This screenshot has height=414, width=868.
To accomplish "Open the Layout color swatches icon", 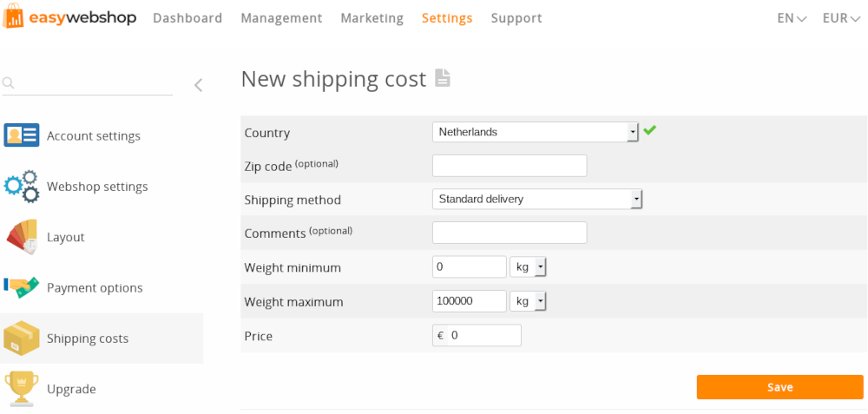I will click(x=22, y=237).
